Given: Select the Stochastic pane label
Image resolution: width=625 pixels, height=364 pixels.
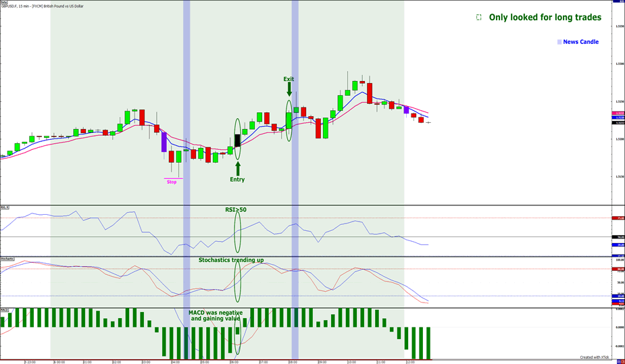Looking at the screenshot, I should click(7, 259).
